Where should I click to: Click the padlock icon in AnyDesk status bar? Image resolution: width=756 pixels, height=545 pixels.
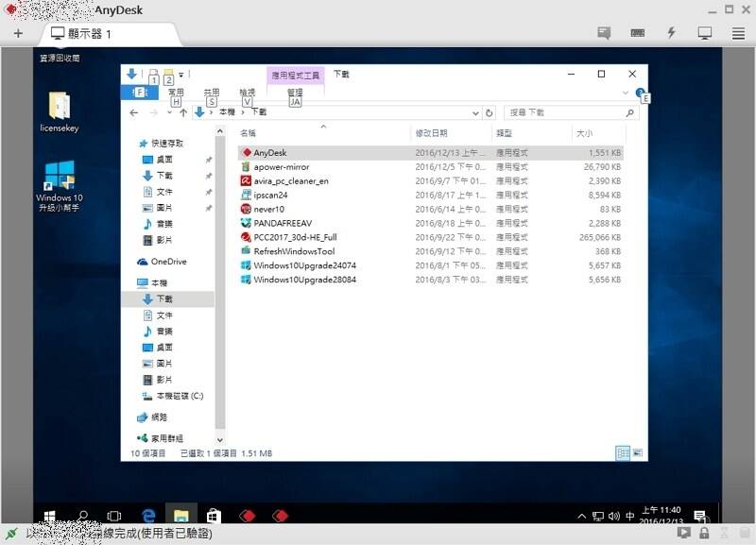click(704, 533)
